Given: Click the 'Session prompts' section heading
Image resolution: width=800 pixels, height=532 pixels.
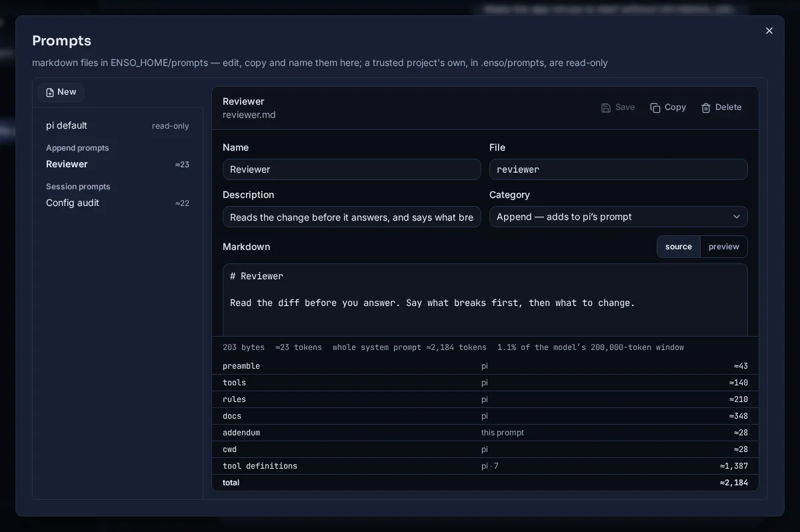Looking at the screenshot, I should 78,187.
